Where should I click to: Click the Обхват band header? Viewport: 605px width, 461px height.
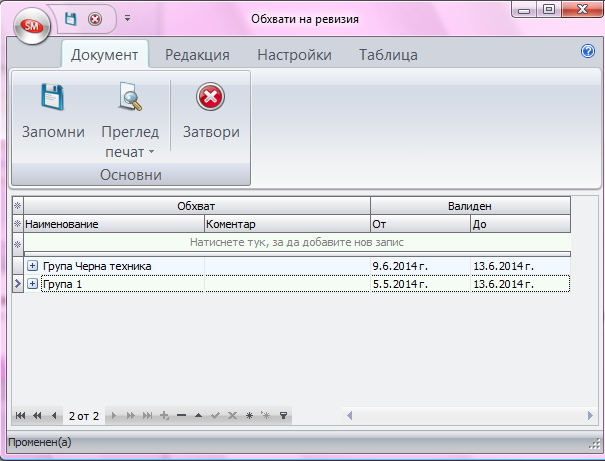(x=197, y=206)
